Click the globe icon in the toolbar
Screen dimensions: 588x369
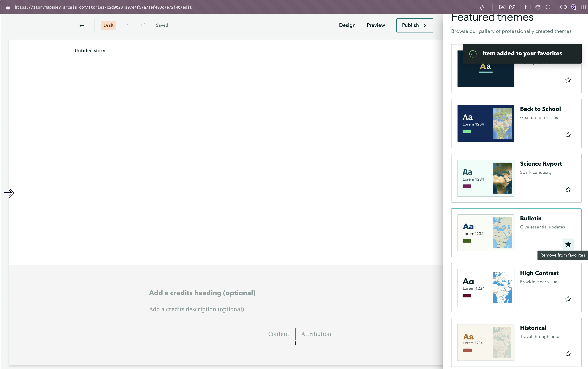point(538,7)
